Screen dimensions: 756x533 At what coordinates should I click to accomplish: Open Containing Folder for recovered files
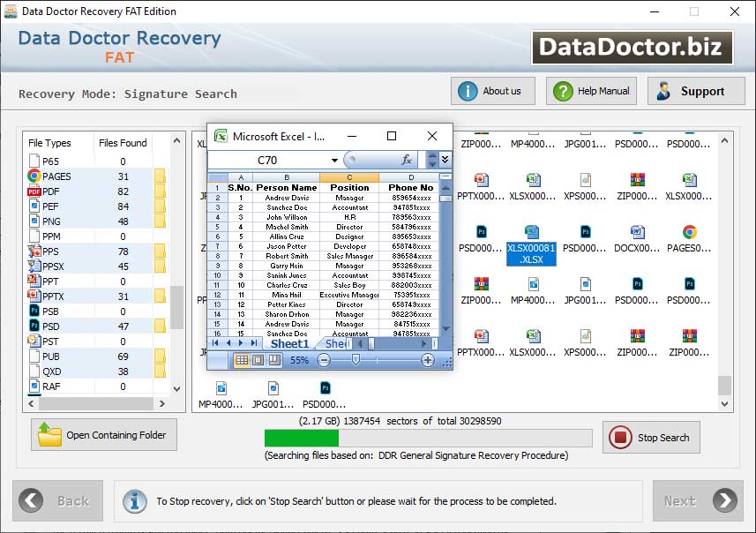103,434
